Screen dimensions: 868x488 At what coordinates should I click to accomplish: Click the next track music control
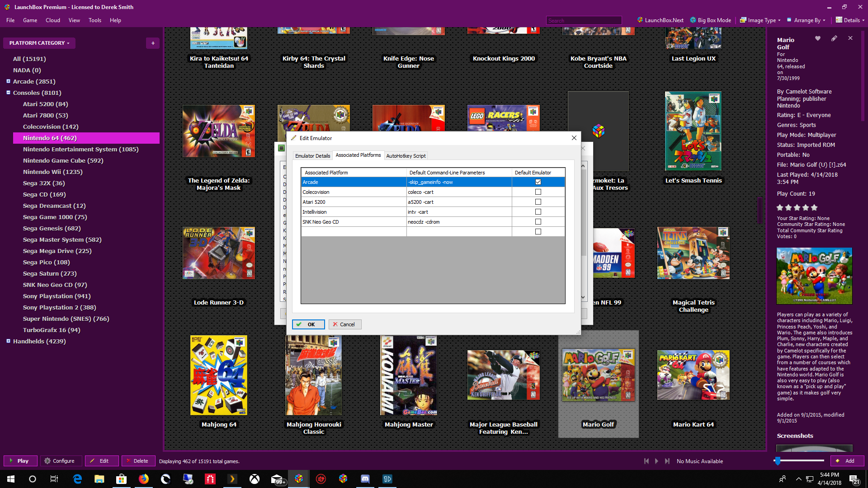[x=667, y=461]
